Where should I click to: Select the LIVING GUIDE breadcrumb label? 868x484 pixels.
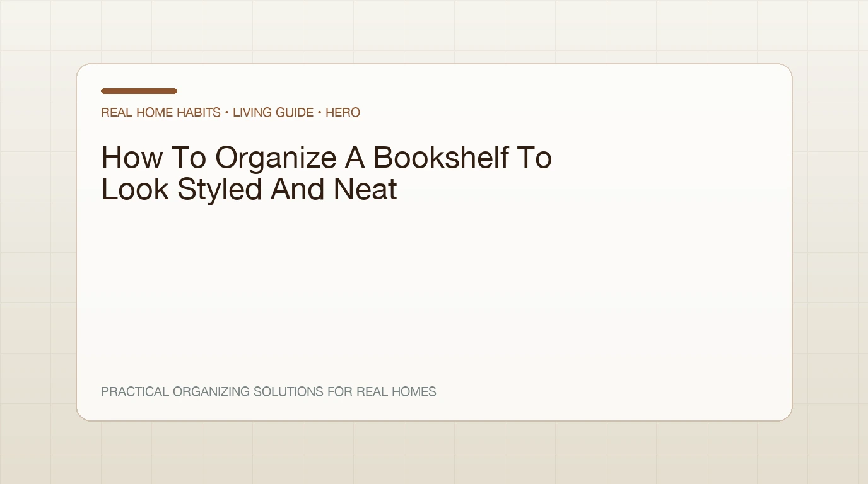273,112
